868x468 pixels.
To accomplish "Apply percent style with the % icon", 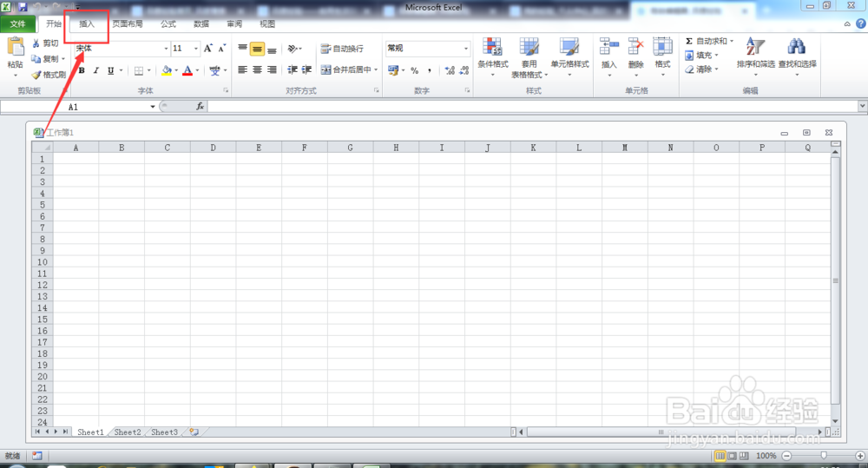I will pos(414,70).
